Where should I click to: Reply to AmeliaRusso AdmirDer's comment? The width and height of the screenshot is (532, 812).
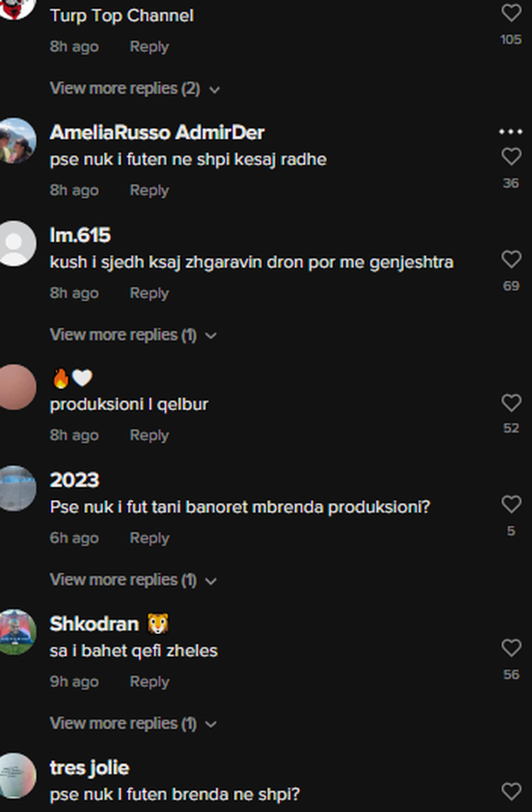coord(149,190)
